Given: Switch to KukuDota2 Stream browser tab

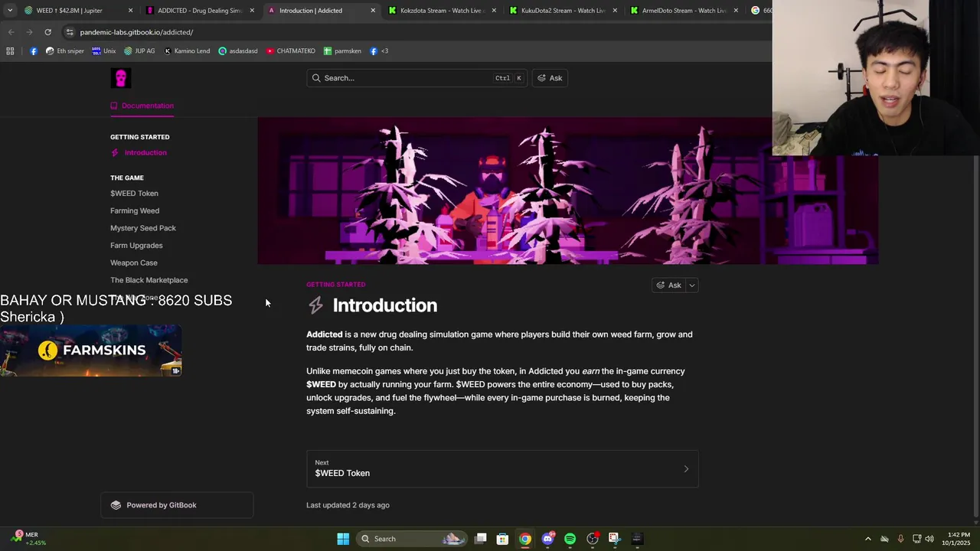Looking at the screenshot, I should (x=563, y=11).
